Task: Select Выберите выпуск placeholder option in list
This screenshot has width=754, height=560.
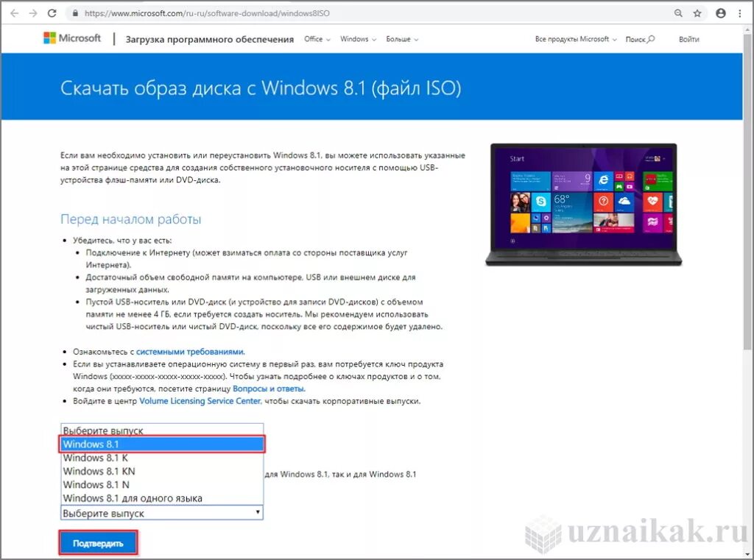Action: 162,430
